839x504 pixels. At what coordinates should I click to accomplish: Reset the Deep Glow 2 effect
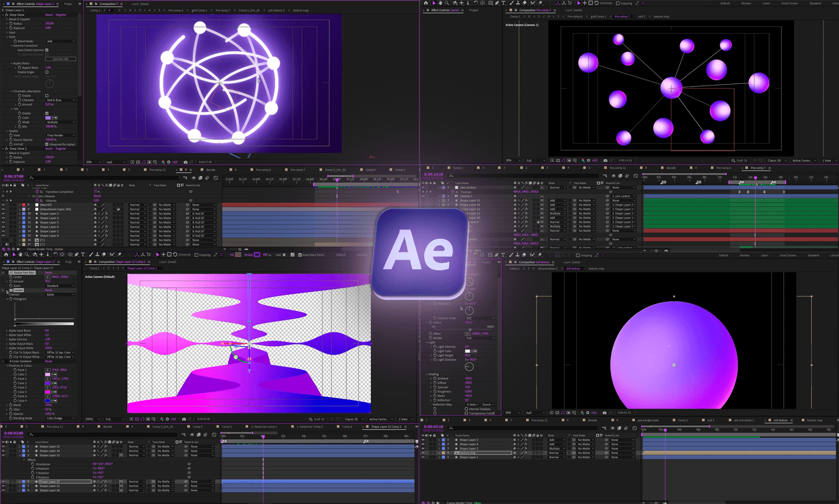(49, 149)
